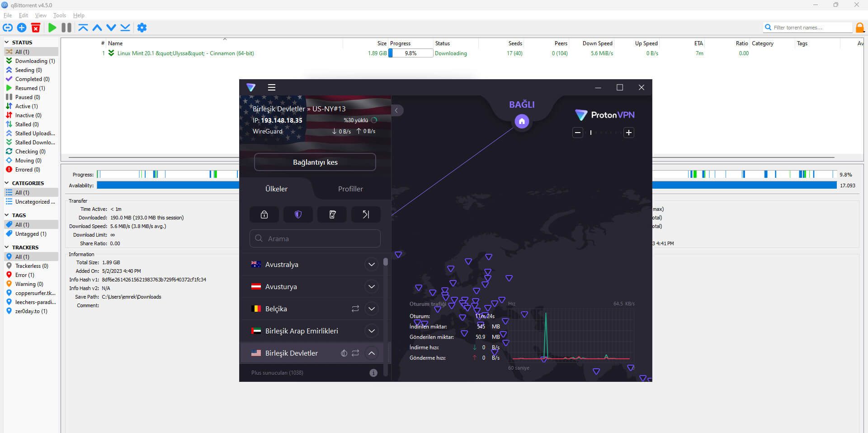The image size is (868, 433).
Task: Collapse the TAGS sidebar section
Action: tap(7, 215)
